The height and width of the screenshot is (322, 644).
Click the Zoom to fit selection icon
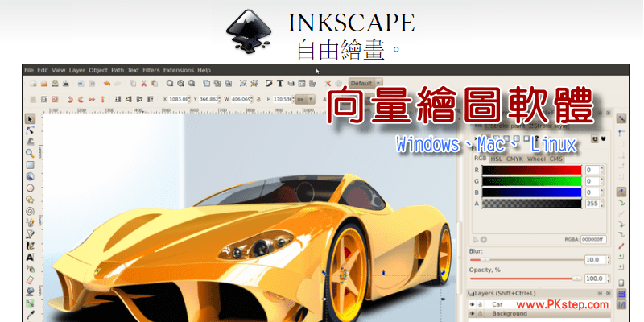click(170, 84)
